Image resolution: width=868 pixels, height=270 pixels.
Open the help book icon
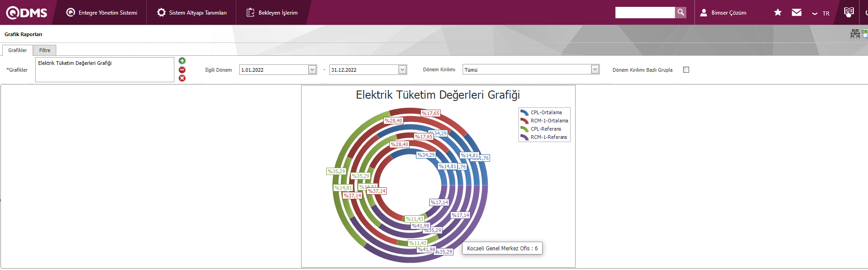pos(849,12)
